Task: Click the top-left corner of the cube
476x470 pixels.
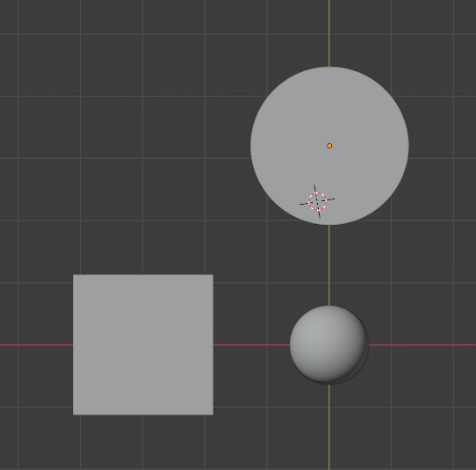Action: 73,275
